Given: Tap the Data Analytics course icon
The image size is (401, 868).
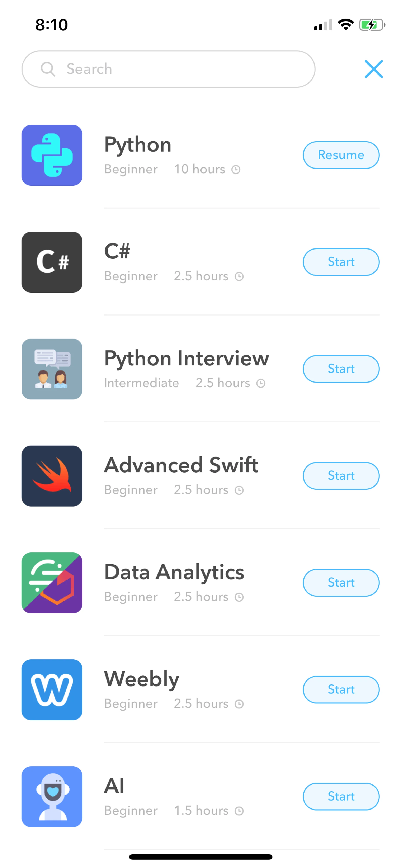Looking at the screenshot, I should point(52,583).
